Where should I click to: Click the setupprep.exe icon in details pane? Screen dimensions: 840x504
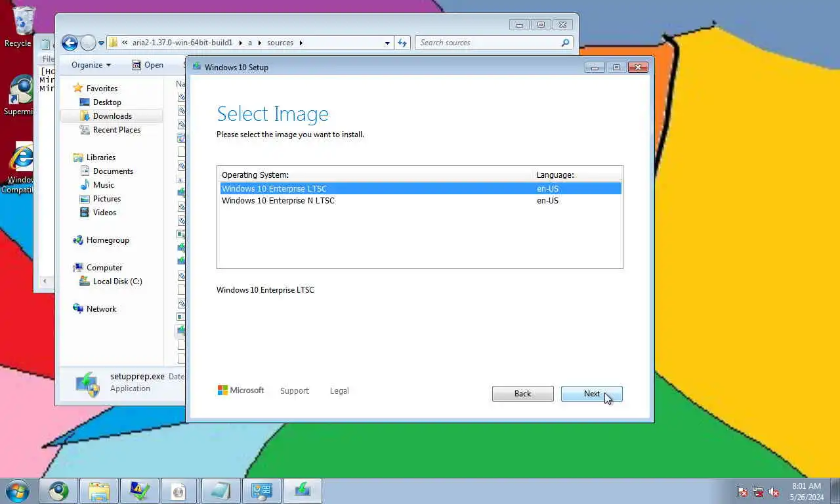[x=87, y=384]
